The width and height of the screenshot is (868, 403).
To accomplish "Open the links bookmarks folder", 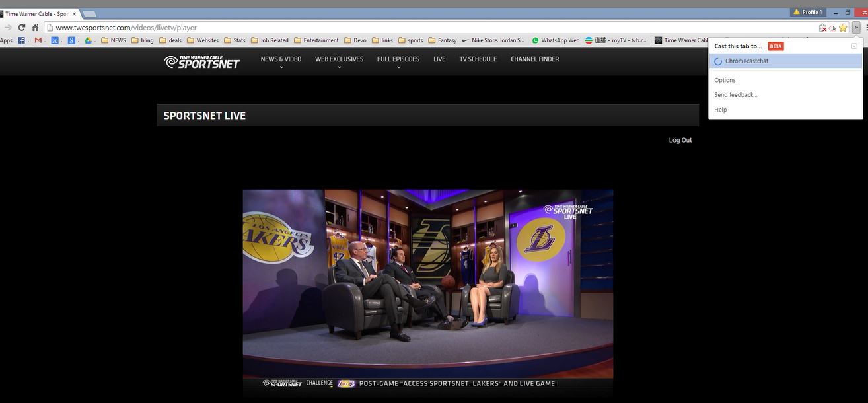I will pyautogui.click(x=382, y=40).
